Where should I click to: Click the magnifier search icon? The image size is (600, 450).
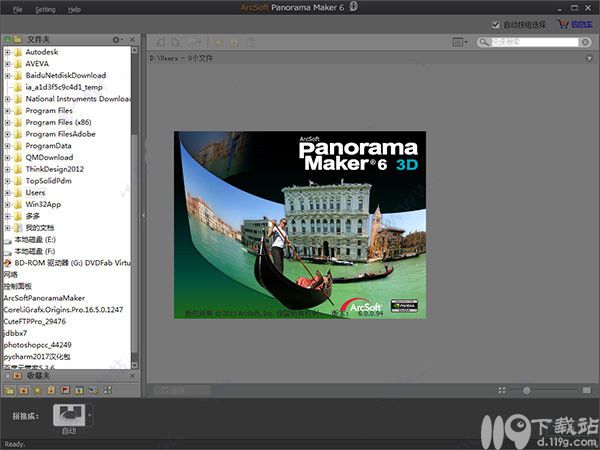click(x=484, y=42)
